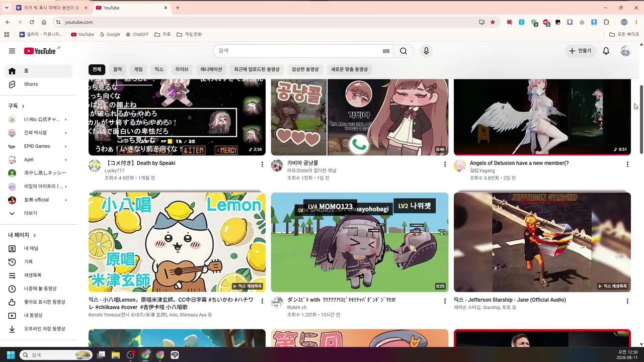Go to Shorts in the sidebar
644x362 pixels.
coord(38,84)
